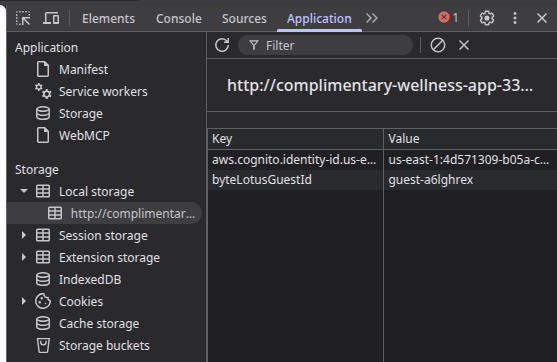557x362 pixels.
Task: Clear all local storage entries icon
Action: click(x=438, y=45)
